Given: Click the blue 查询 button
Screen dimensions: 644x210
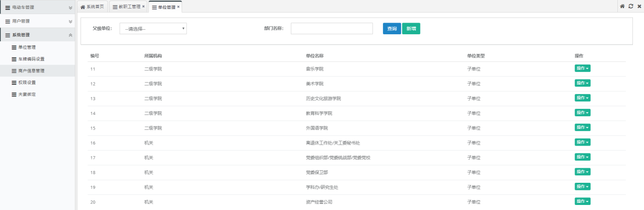Looking at the screenshot, I should point(391,29).
